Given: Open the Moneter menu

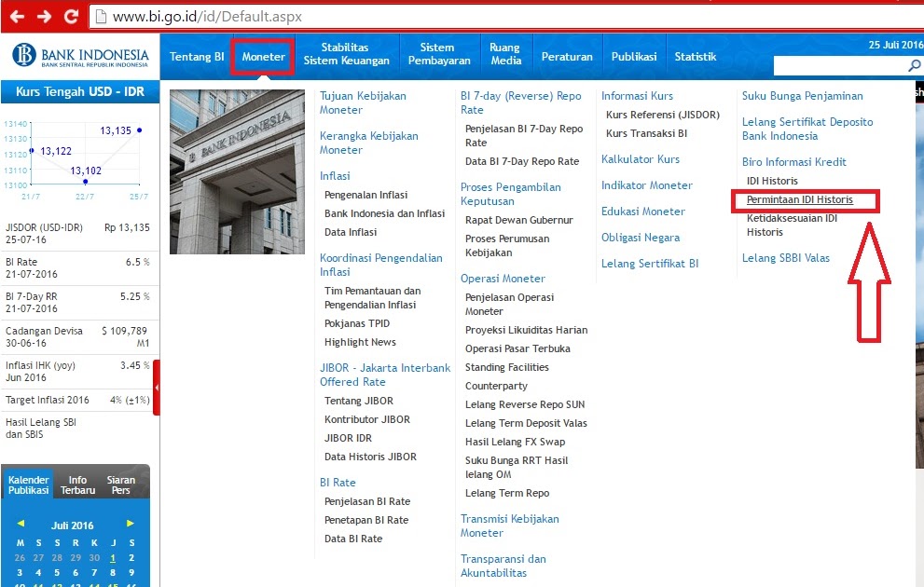Looking at the screenshot, I should tap(264, 57).
